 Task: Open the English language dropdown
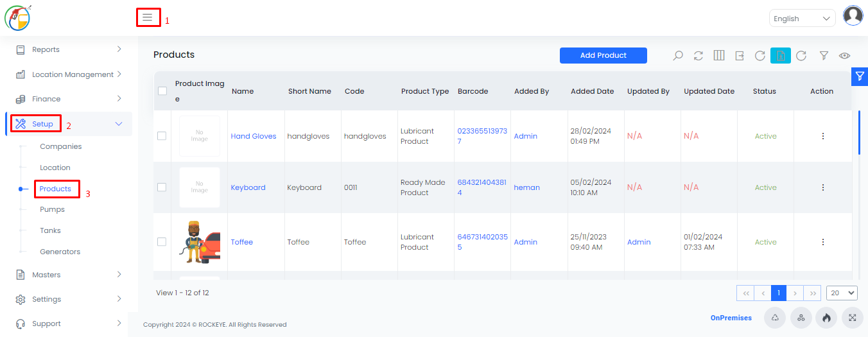(x=802, y=19)
